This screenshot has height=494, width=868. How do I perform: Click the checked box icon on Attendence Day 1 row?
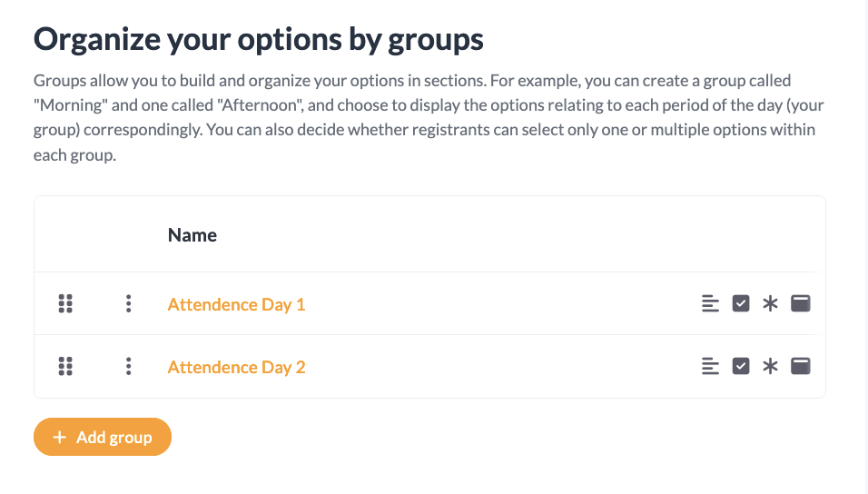(x=741, y=304)
